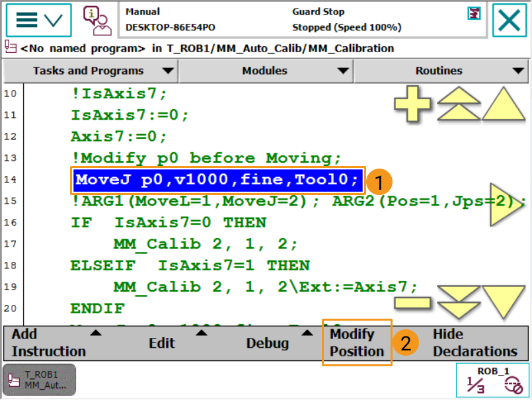Select code line IsAxis7:=0;

[x=130, y=115]
